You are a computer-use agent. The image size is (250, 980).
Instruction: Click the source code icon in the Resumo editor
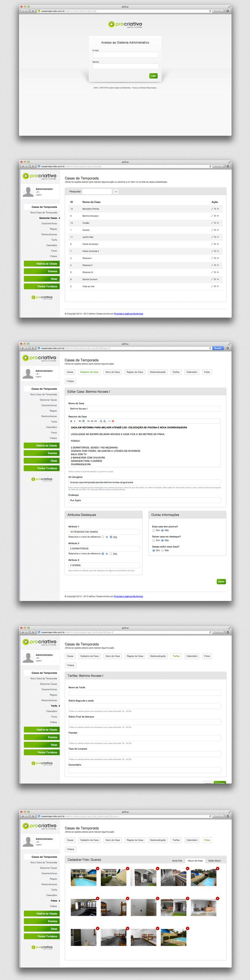109,421
